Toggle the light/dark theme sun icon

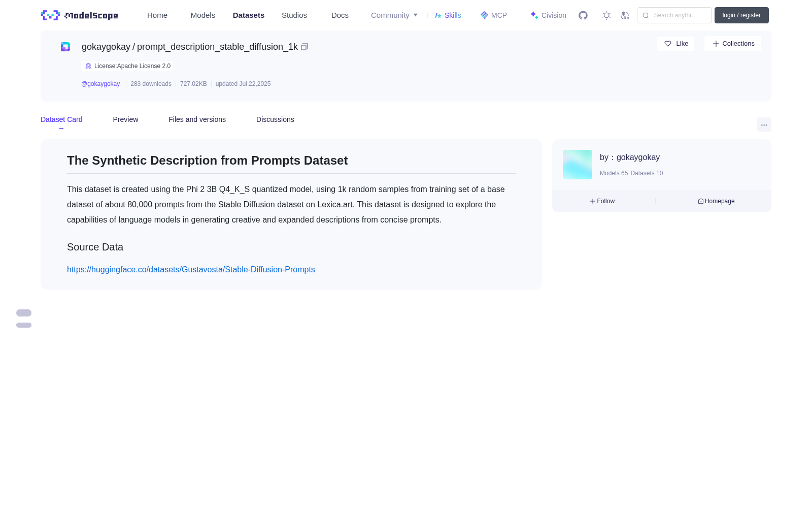606,15
